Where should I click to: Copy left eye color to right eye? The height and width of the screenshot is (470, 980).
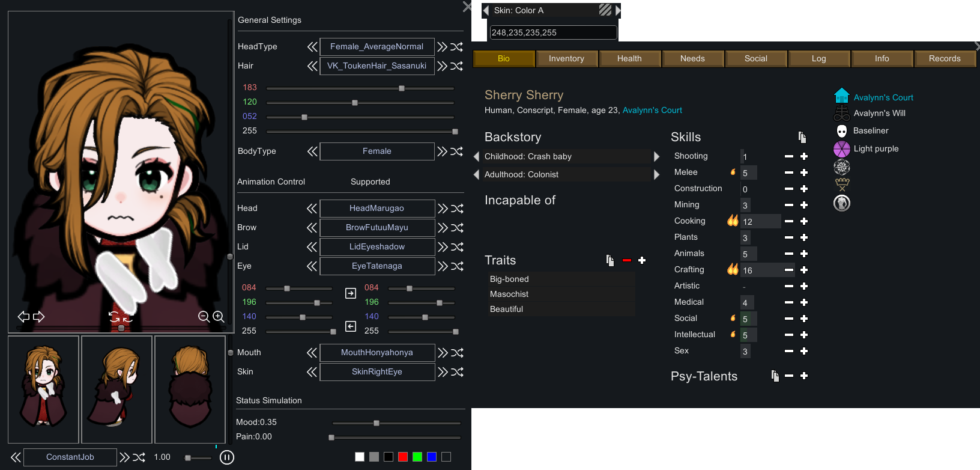tap(351, 293)
